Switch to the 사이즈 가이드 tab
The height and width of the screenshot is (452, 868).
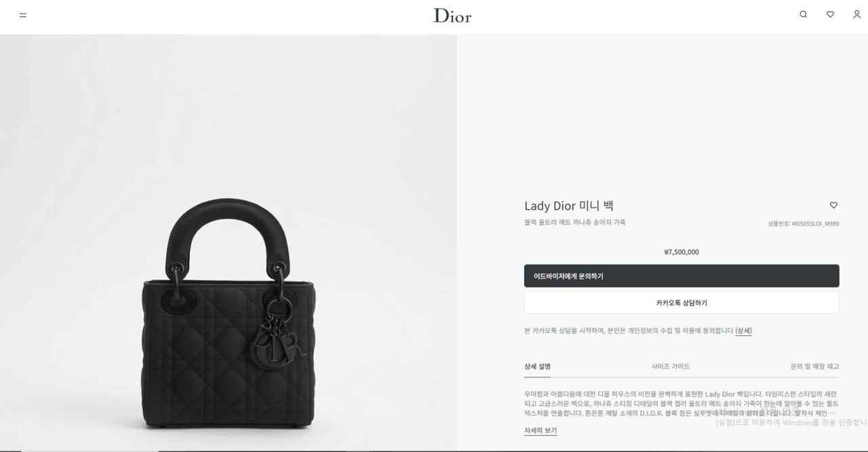671,366
